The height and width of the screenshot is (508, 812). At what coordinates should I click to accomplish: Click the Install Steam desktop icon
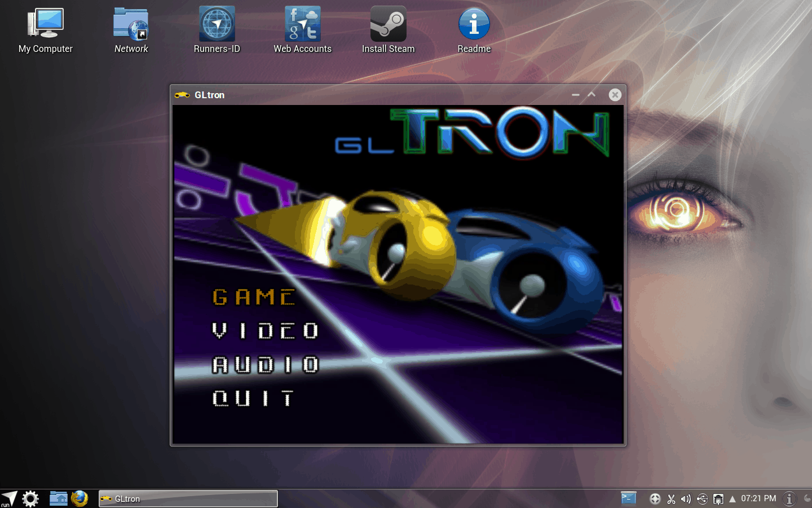389,30
